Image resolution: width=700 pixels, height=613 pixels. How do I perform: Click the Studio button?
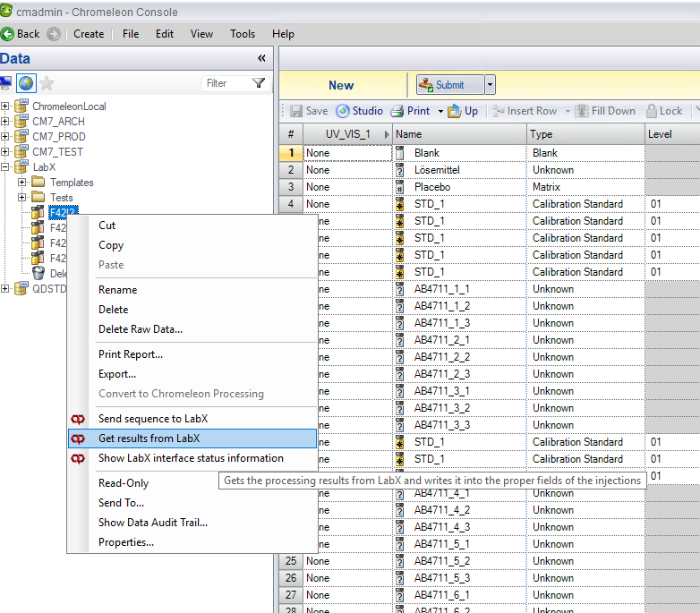tap(359, 111)
